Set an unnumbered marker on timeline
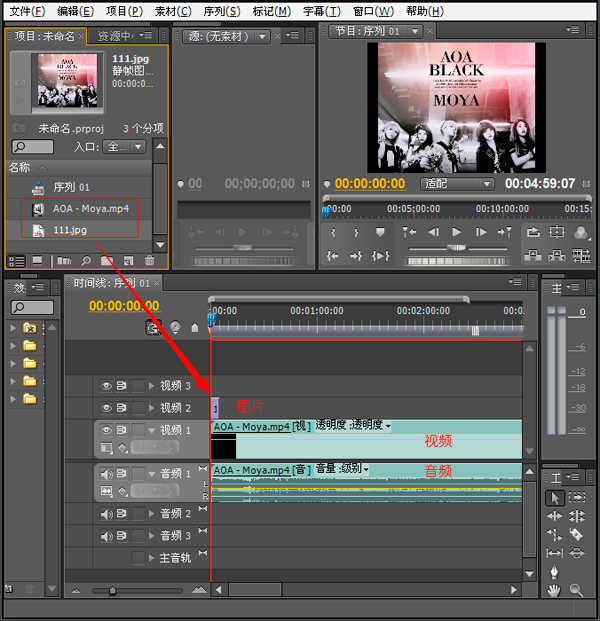 (x=194, y=328)
